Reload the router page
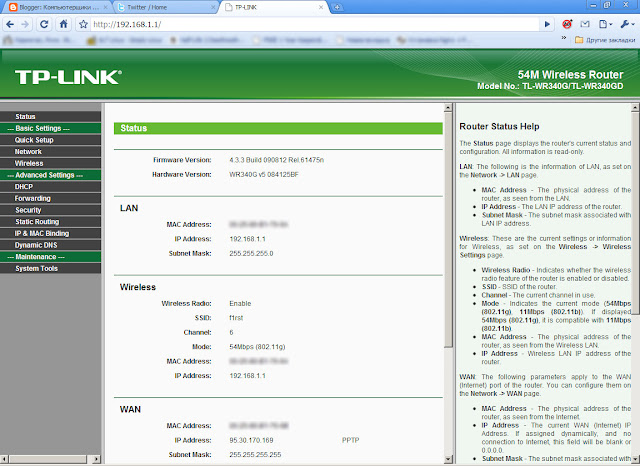Viewport: 640px width, 466px height. pos(44,24)
